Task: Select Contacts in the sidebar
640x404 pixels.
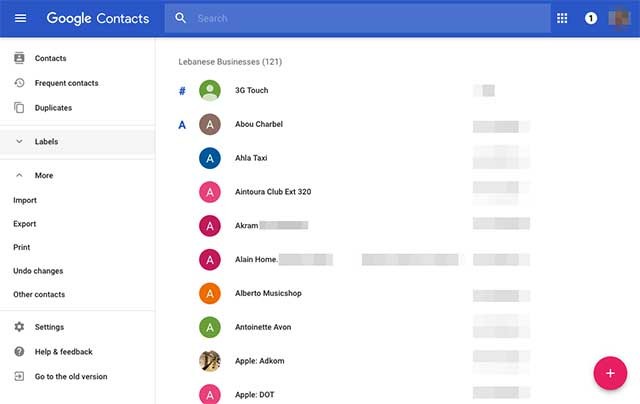Action: coord(50,58)
